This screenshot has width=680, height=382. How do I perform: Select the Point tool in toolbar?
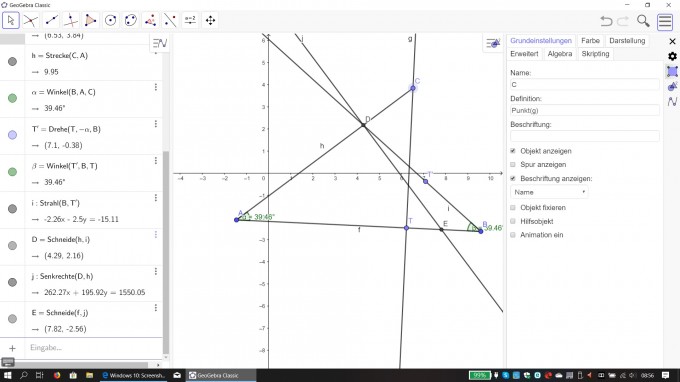31,20
